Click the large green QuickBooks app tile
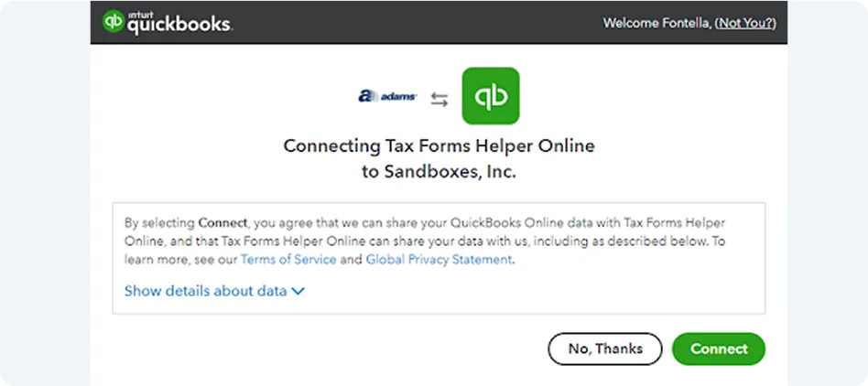Image resolution: width=868 pixels, height=386 pixels. (491, 96)
